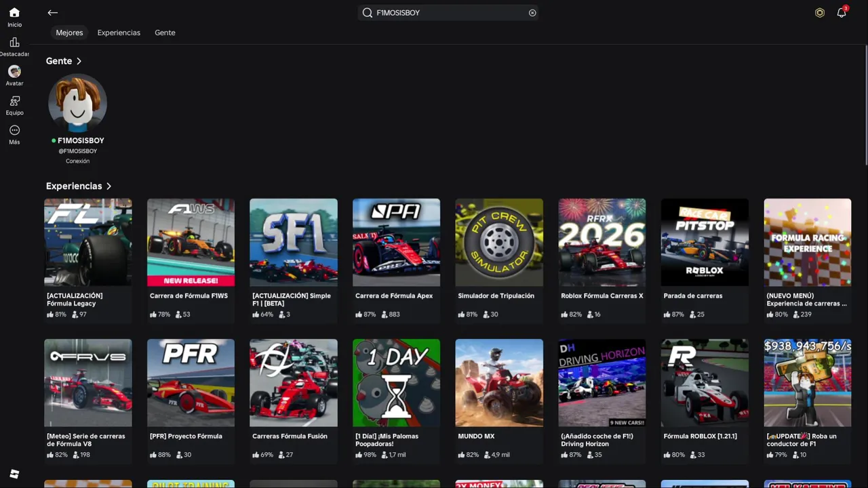Open Avatar section in sidebar

pos(14,71)
